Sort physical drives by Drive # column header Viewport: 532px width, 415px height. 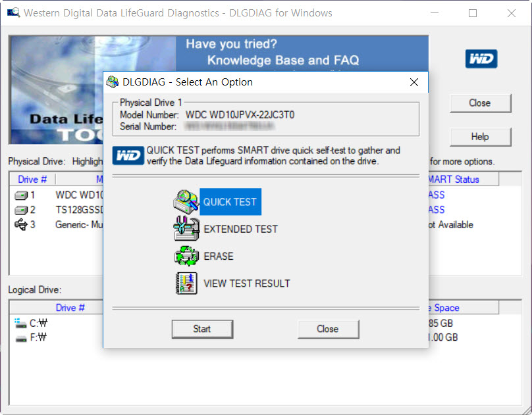pos(32,179)
